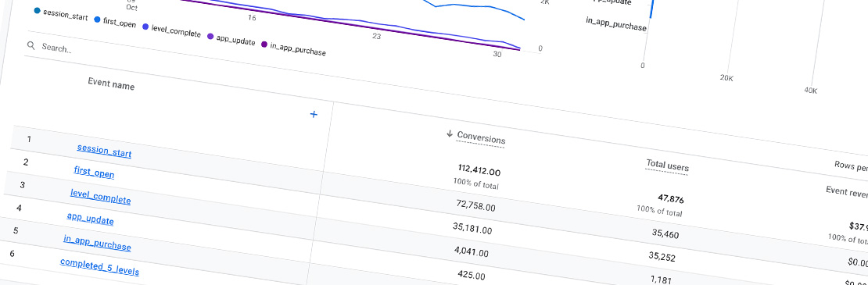Click the 40K label on the bar chart axis
Image resolution: width=868 pixels, height=285 pixels.
click(x=810, y=90)
